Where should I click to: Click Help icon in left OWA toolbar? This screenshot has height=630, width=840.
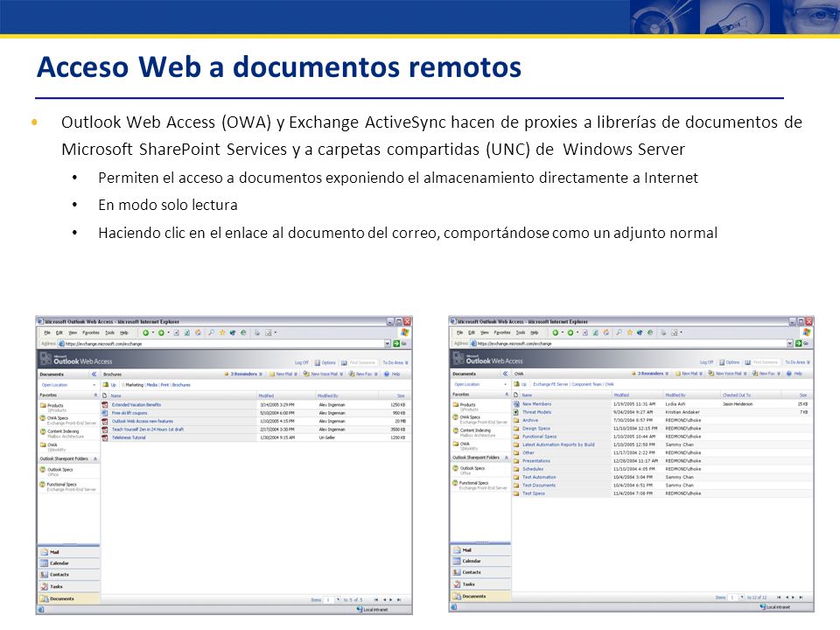click(x=387, y=374)
